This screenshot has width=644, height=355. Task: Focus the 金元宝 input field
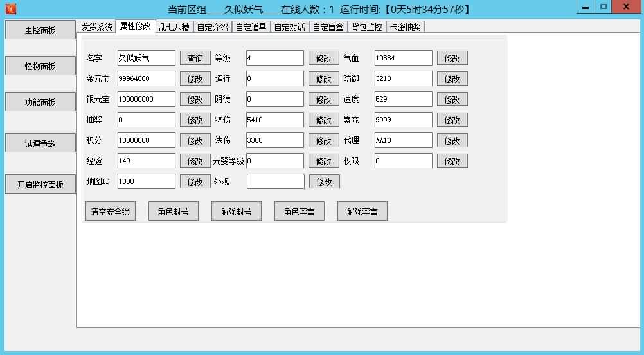pyautogui.click(x=146, y=78)
